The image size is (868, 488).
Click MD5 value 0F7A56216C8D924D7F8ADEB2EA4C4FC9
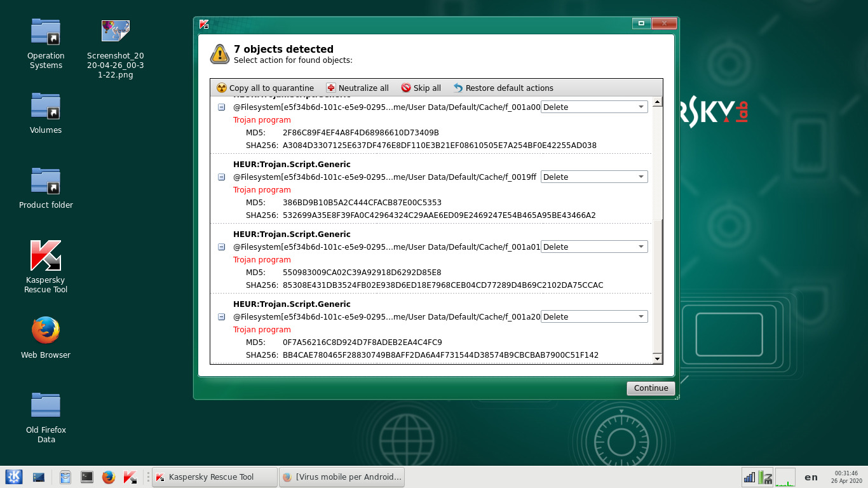[362, 342]
